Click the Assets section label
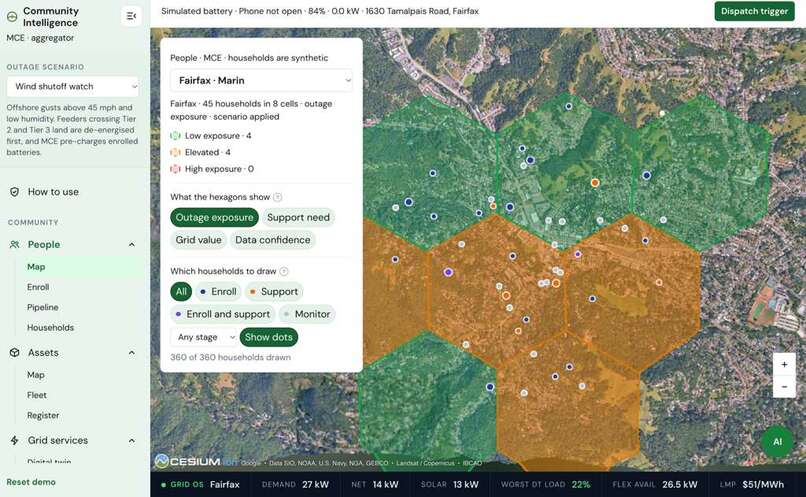The image size is (806, 497). (x=43, y=353)
